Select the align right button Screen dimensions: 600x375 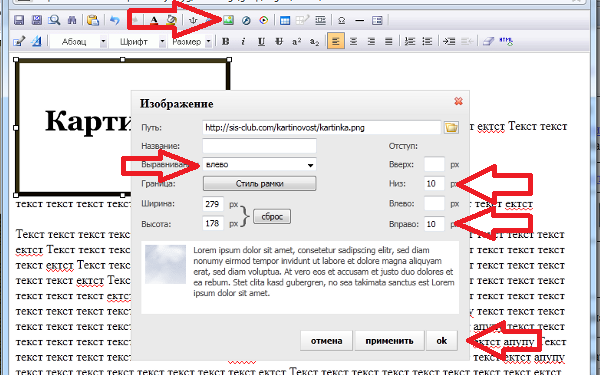pyautogui.click(x=371, y=41)
